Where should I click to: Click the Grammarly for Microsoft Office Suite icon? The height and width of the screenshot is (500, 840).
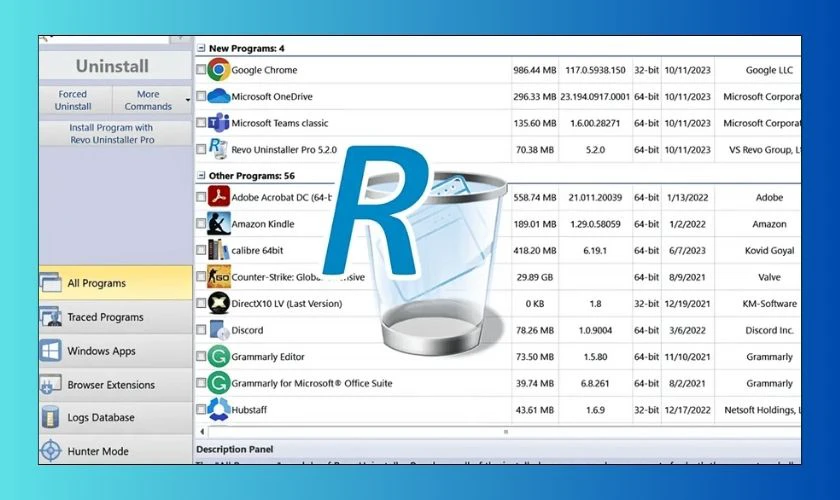[x=219, y=383]
